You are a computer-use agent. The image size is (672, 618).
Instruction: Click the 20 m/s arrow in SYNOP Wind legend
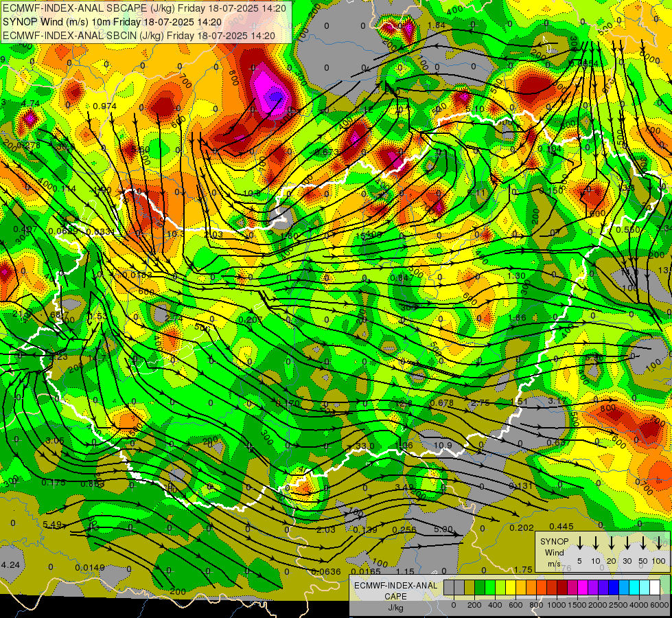point(611,542)
